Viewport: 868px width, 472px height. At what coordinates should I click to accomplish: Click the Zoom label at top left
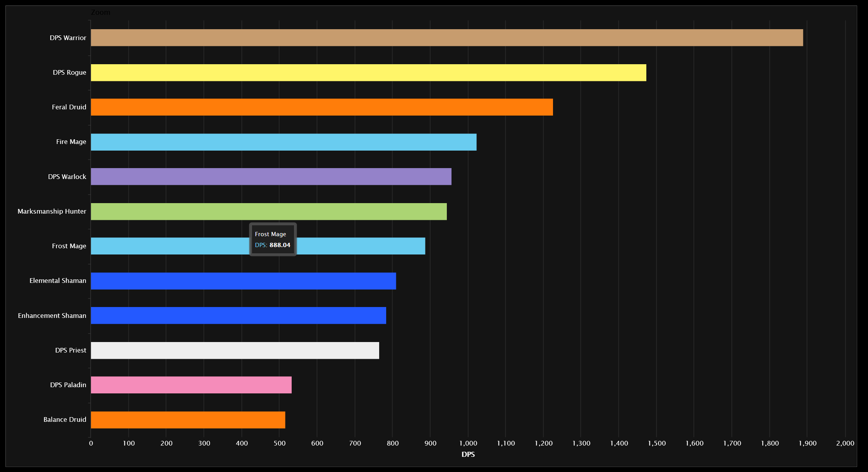101,12
